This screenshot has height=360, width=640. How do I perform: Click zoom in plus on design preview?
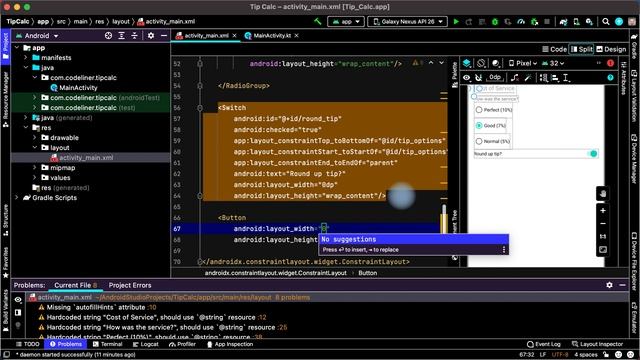click(602, 211)
